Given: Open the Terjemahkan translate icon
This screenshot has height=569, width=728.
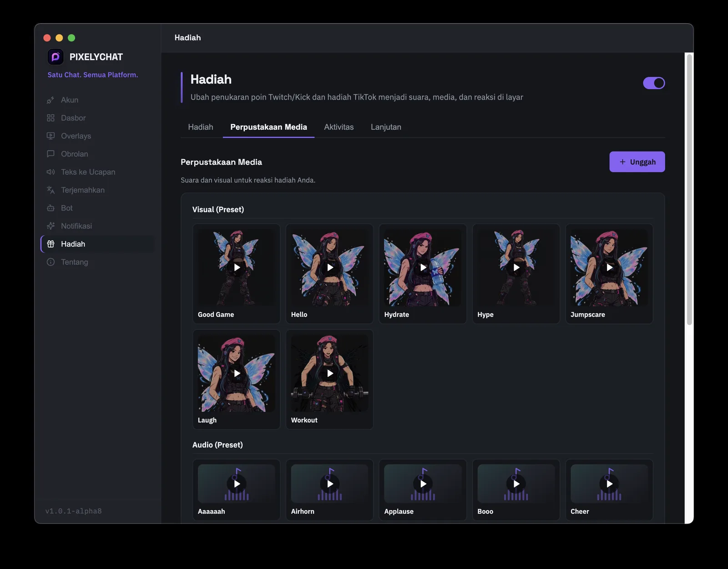Looking at the screenshot, I should 51,190.
